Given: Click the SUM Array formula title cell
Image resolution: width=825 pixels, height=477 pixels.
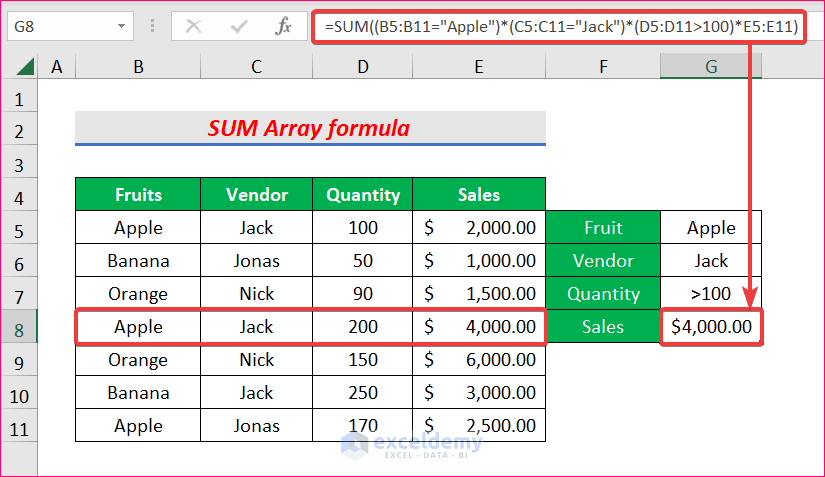Looking at the screenshot, I should click(310, 129).
